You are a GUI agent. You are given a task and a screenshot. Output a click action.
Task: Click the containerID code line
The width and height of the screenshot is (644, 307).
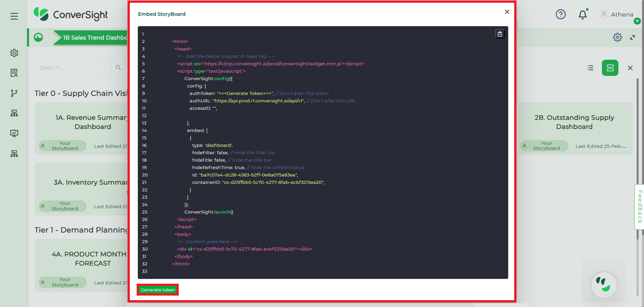point(258,182)
